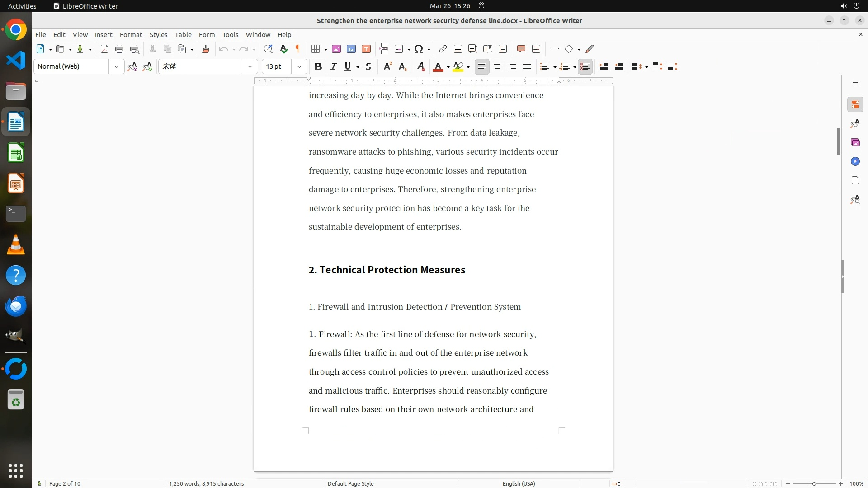The image size is (868, 488).
Task: Insert an image using toolbar icon
Action: pos(336,49)
